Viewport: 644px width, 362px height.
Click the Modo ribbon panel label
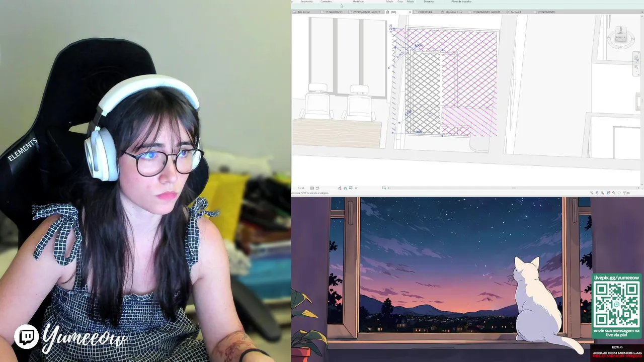point(411,2)
